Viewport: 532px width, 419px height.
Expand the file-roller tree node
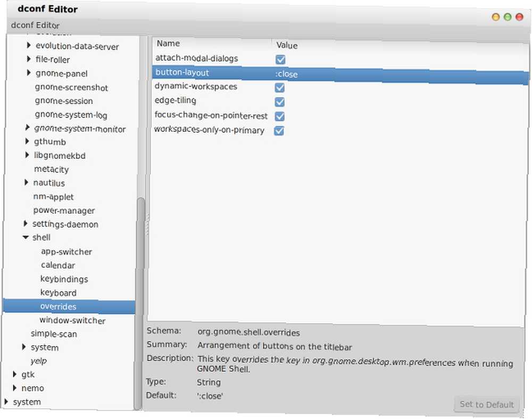(x=29, y=59)
